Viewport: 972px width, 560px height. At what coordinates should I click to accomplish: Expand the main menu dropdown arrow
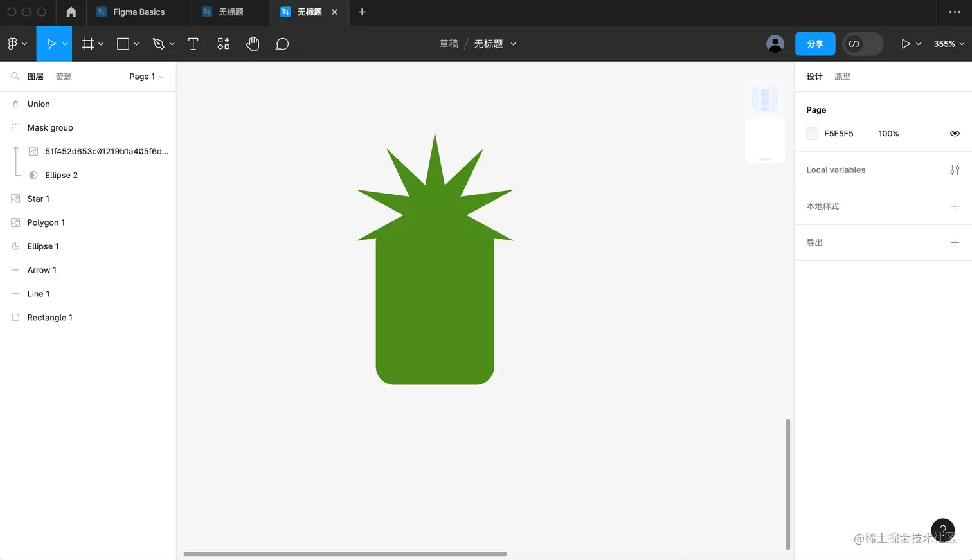[x=24, y=44]
